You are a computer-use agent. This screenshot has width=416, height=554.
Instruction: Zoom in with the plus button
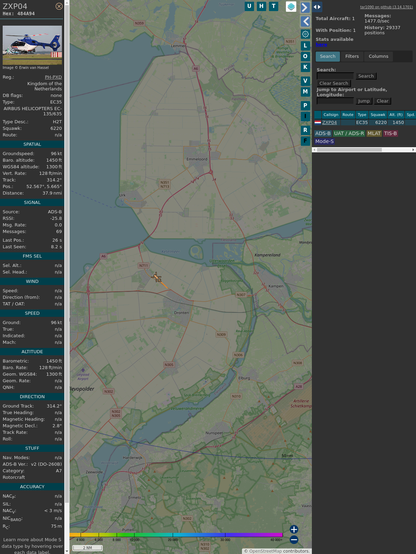(294, 529)
